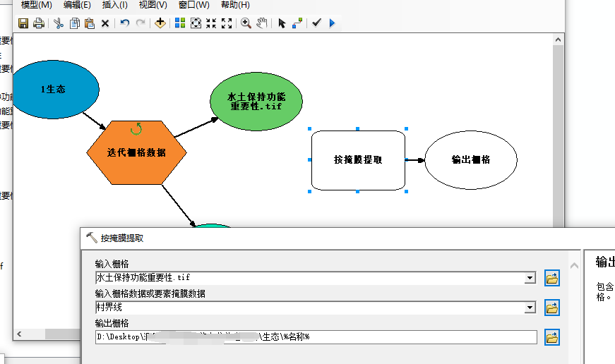Use the fixed zoom out tool
Screen dimensions: 615x364
point(227,23)
